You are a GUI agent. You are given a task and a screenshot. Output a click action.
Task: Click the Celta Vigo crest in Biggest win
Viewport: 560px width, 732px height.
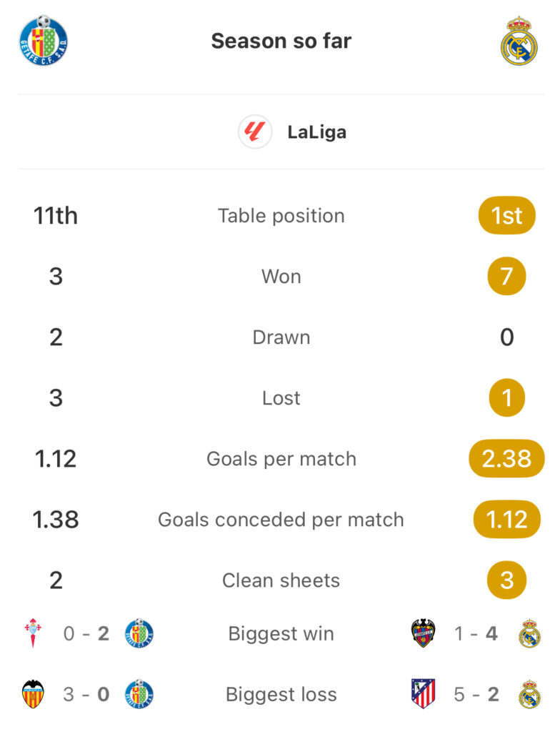[33, 634]
